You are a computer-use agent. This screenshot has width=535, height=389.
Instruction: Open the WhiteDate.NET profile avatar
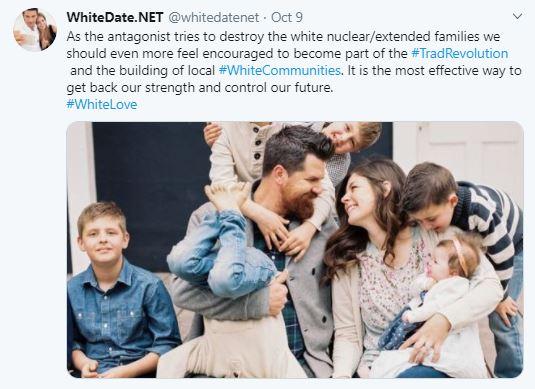35,30
